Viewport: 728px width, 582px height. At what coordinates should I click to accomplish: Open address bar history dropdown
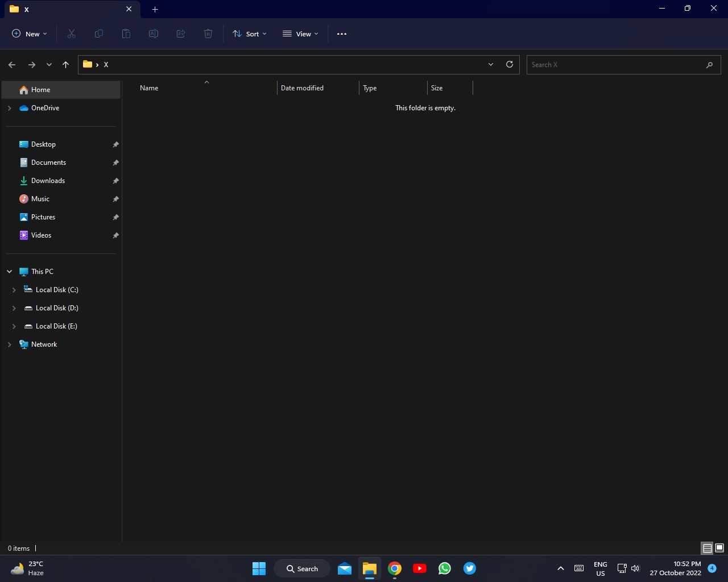coord(491,64)
